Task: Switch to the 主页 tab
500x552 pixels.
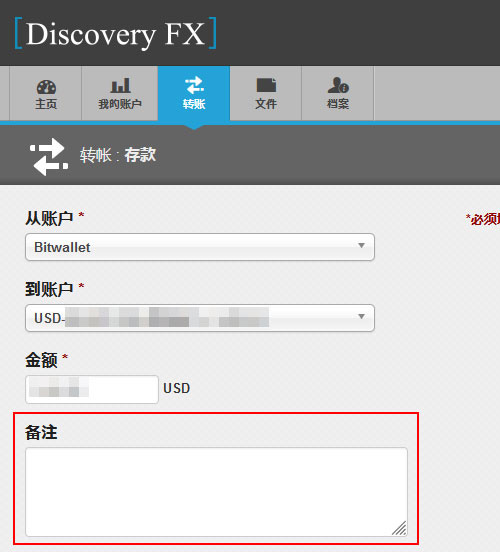Action: click(46, 93)
